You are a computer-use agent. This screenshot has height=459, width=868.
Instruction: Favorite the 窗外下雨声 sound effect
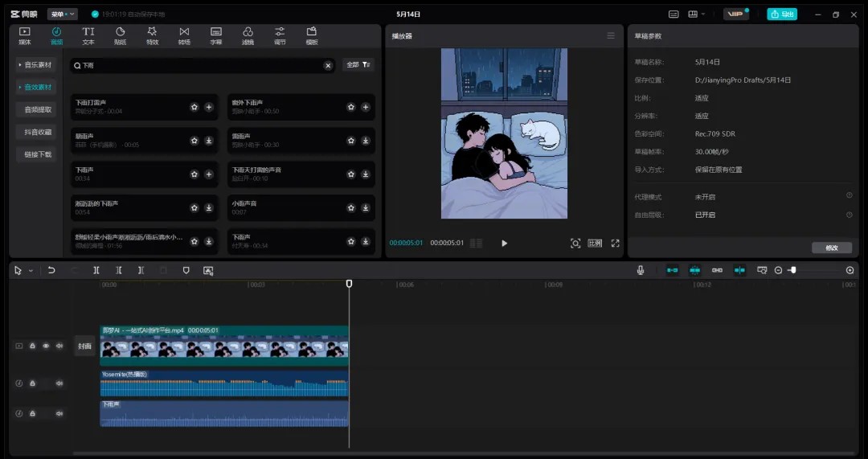pyautogui.click(x=351, y=107)
